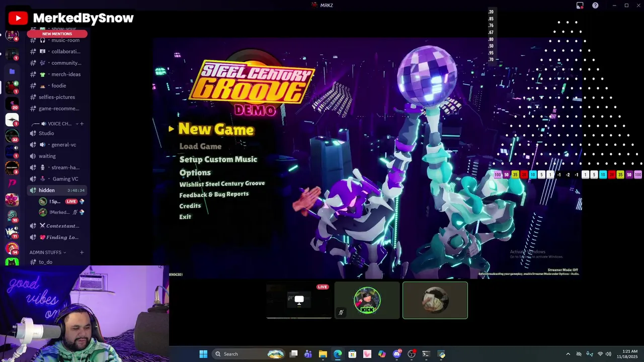644x362 pixels.
Task: Open the pink P server icon
Action: click(12, 184)
